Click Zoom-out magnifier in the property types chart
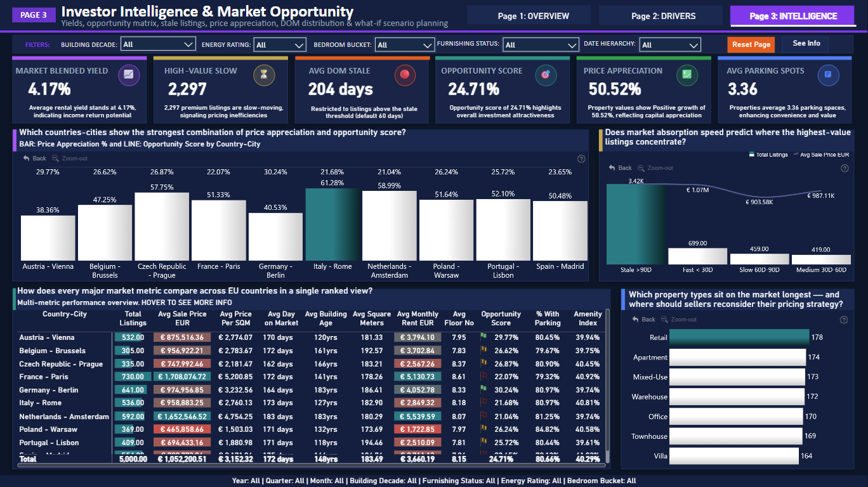The width and height of the screenshot is (868, 487). click(x=665, y=320)
